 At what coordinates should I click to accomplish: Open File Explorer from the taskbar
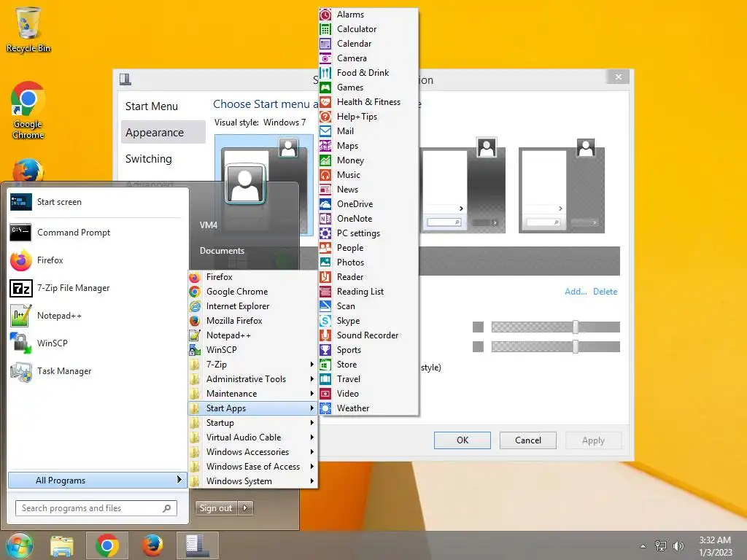(x=62, y=545)
